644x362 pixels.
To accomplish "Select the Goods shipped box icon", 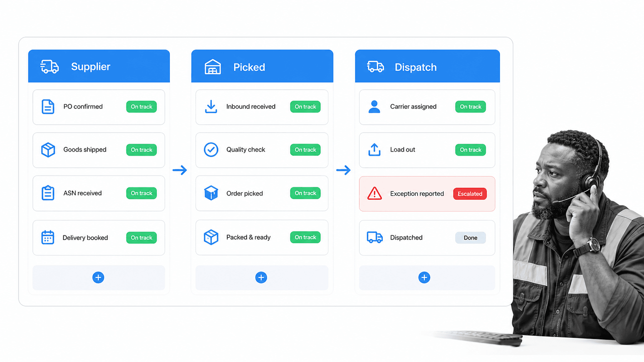I will [48, 150].
